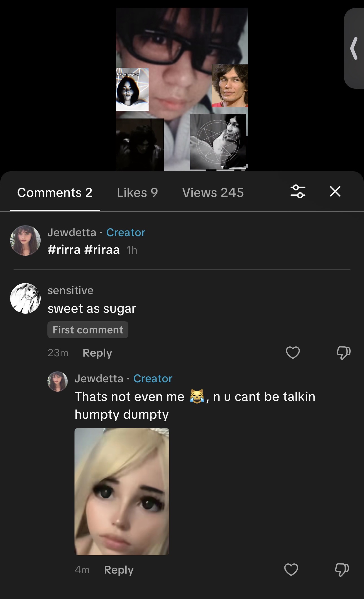Like Jewdetta's humpty dumpty reply
This screenshot has height=599, width=364.
click(291, 570)
